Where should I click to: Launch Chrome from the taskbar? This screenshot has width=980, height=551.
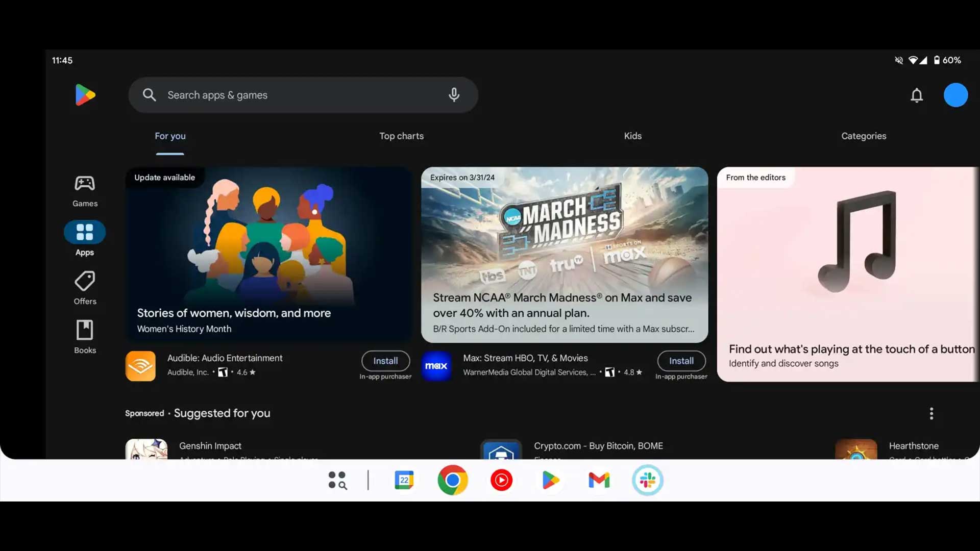(452, 480)
